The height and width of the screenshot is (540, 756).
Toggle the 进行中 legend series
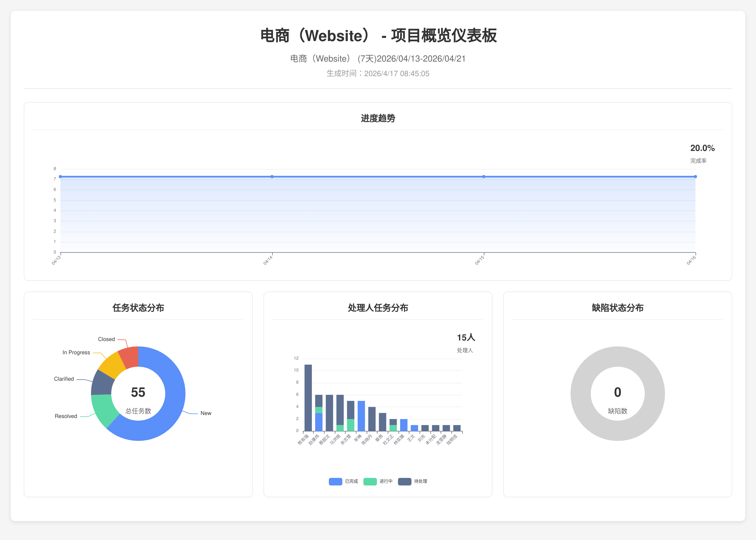tap(370, 481)
